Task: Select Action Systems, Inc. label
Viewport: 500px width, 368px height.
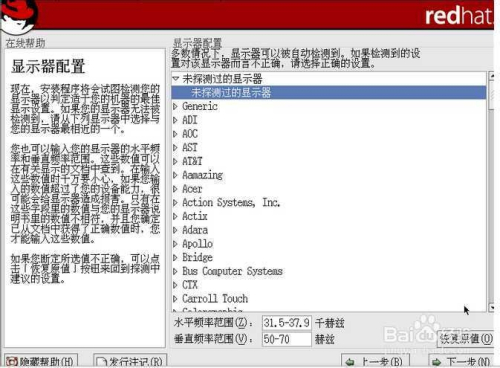Action: pos(231,202)
